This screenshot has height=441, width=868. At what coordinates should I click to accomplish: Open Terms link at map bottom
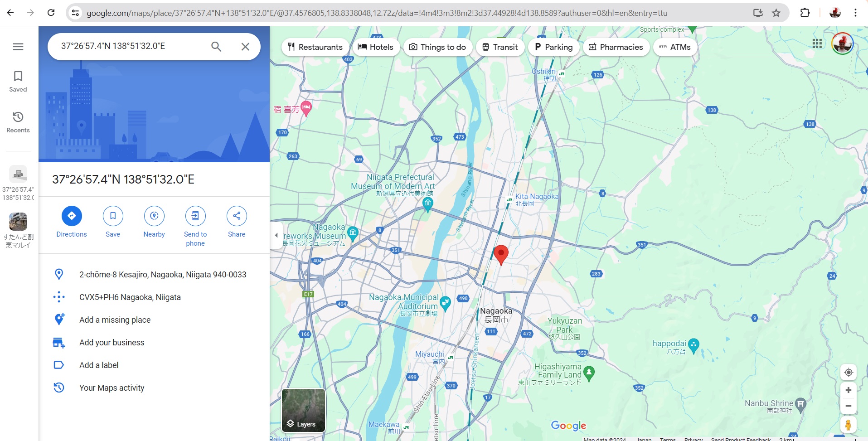(x=668, y=439)
